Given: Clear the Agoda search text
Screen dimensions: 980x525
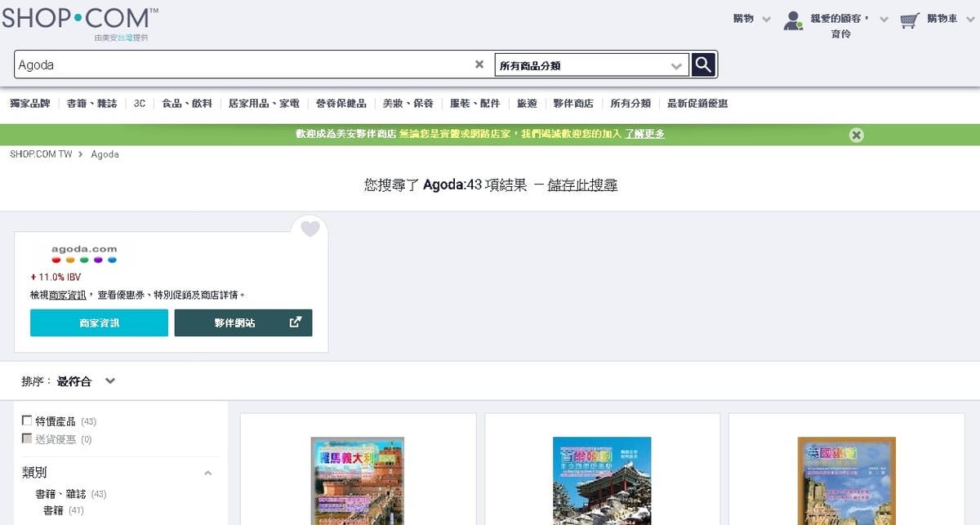Looking at the screenshot, I should (x=479, y=65).
